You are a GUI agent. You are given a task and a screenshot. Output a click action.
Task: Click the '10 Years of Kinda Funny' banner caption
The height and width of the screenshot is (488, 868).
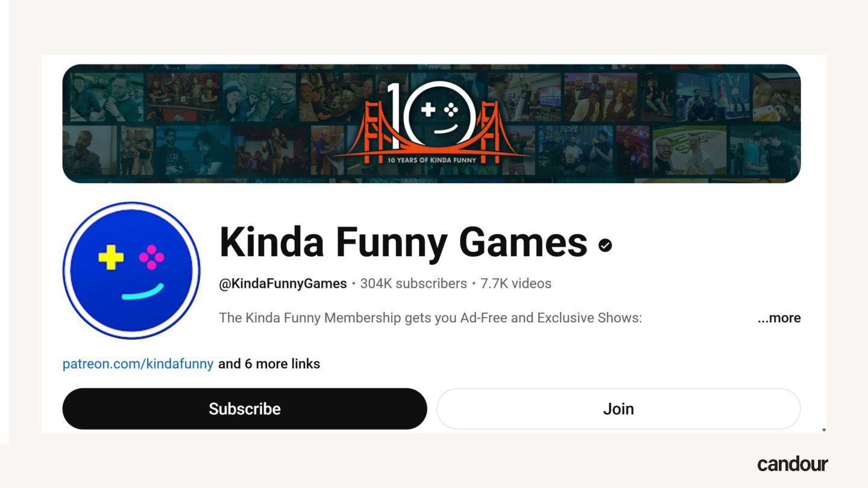coord(432,160)
